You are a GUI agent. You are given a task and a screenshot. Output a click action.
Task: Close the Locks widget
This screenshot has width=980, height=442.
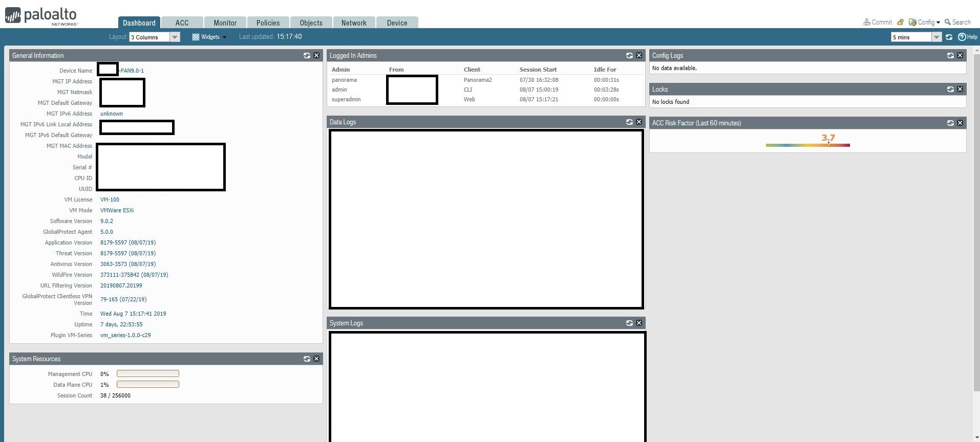(960, 89)
